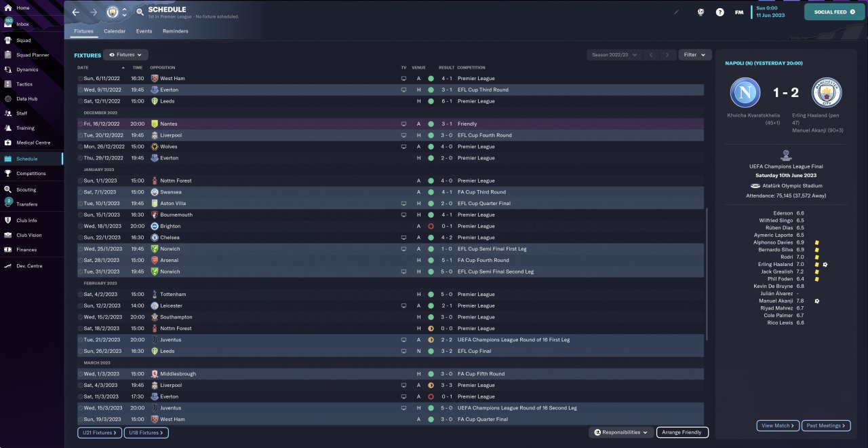The image size is (868, 448).
Task: Switch to the Calendar tab
Action: [115, 31]
